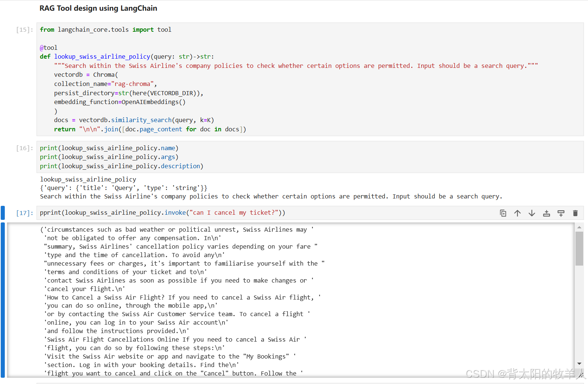Click the output line 'lookup_swiss_airline_policy'
This screenshot has height=384, width=588.
tap(88, 179)
